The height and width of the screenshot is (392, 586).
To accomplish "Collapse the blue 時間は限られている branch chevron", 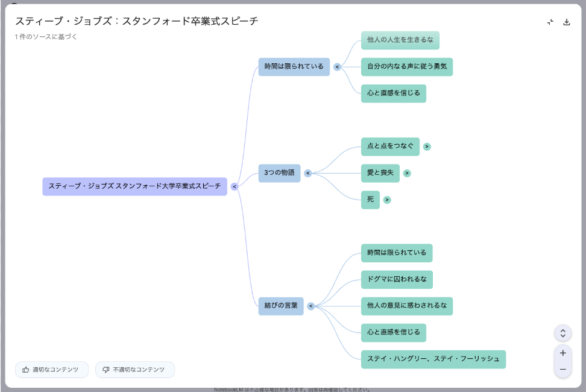I will tap(337, 67).
